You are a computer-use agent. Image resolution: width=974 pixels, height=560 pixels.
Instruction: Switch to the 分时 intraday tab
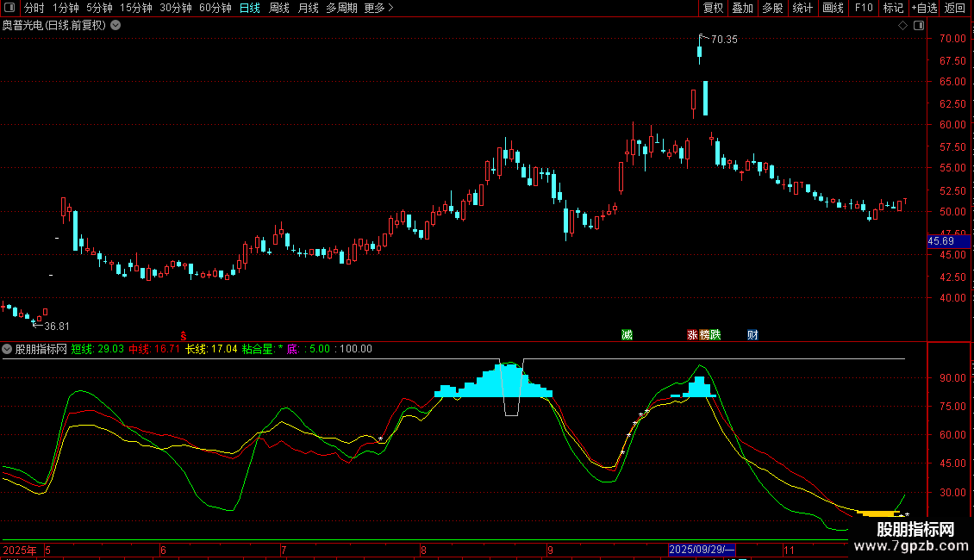(34, 8)
